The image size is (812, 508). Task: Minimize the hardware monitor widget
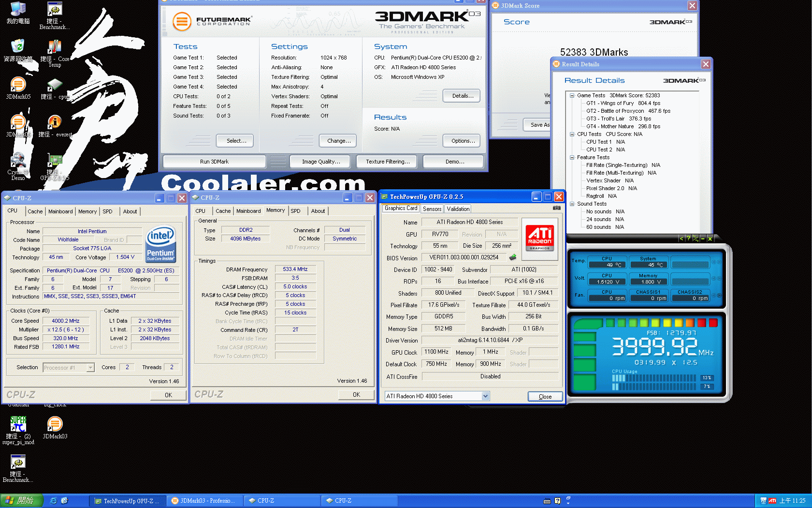pyautogui.click(x=703, y=239)
